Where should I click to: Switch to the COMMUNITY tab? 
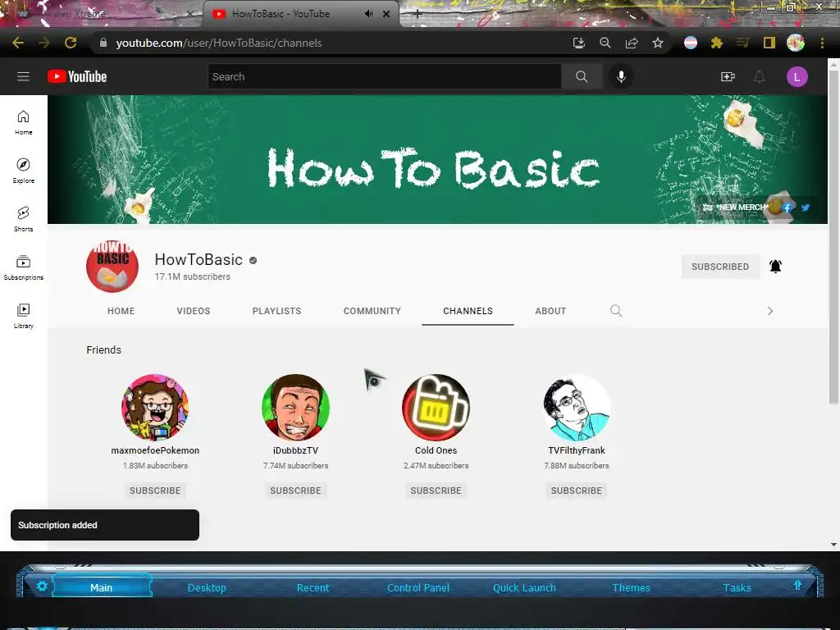(x=372, y=311)
